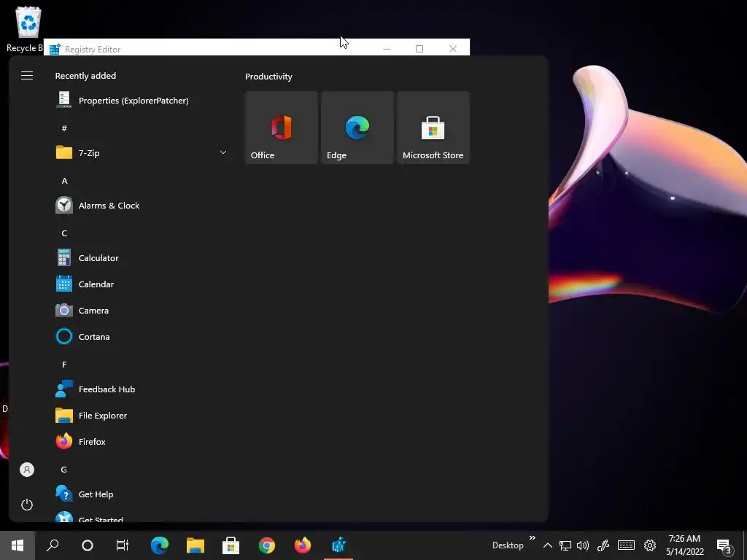Open the touch keyboard tray icon
This screenshot has width=747, height=560.
[626, 545]
